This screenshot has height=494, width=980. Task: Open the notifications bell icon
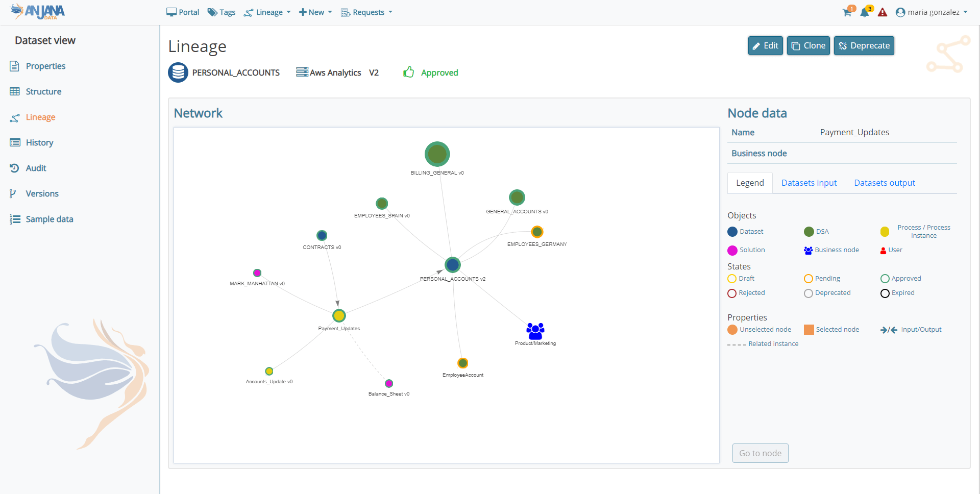(x=865, y=13)
